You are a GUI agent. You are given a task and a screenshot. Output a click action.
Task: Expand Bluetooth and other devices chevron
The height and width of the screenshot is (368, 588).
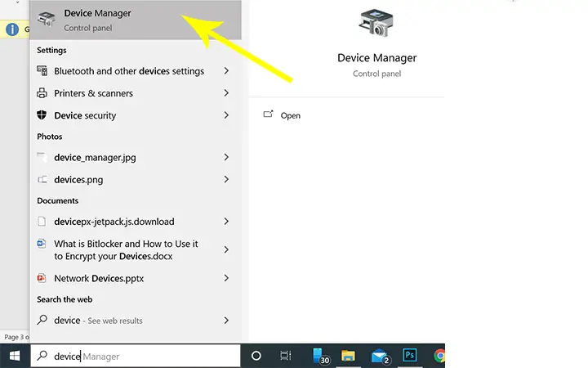[226, 70]
